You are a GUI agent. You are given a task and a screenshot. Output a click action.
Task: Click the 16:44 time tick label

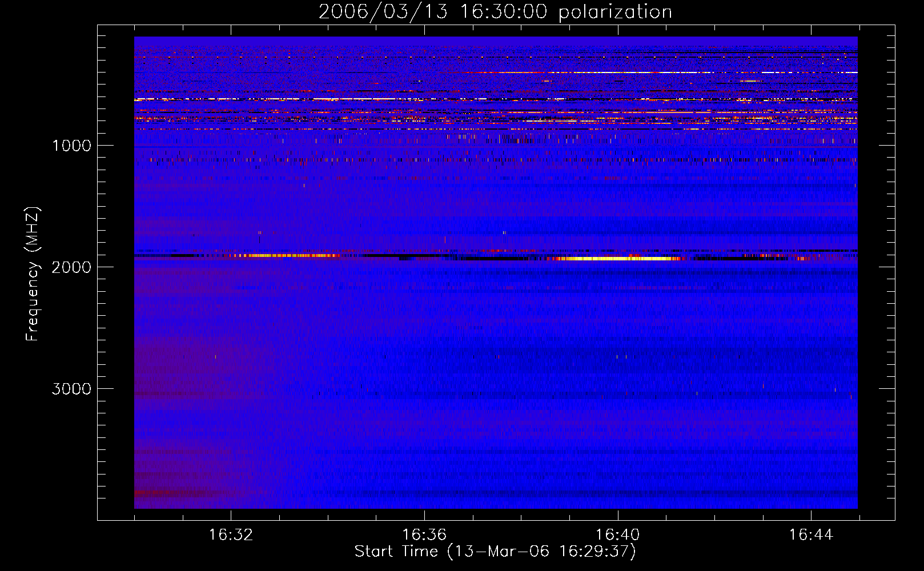click(x=811, y=535)
